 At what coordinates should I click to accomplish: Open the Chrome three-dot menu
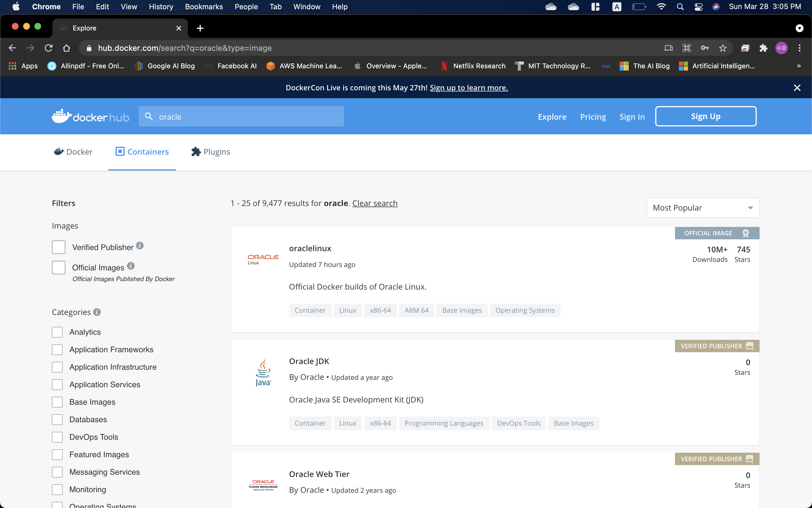(x=800, y=48)
